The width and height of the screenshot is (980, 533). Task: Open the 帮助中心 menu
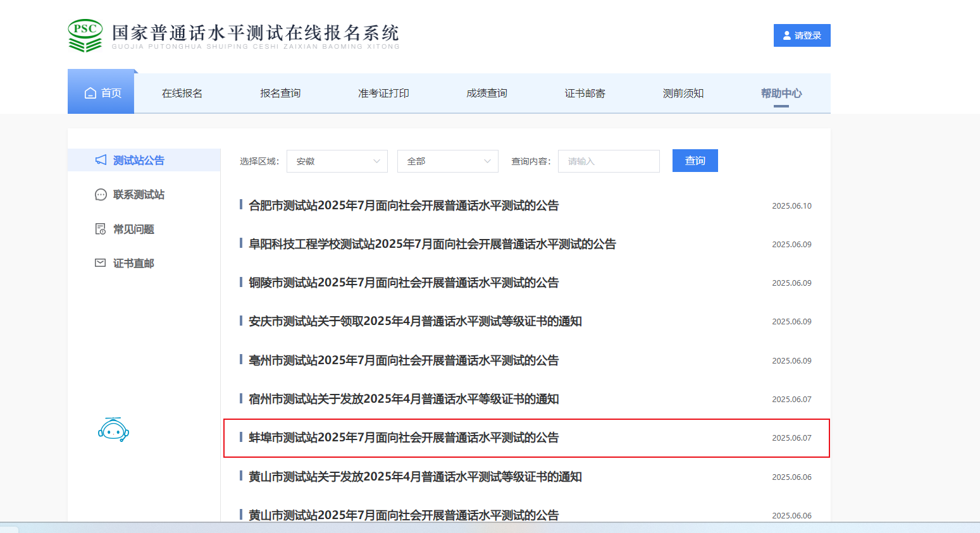[x=781, y=93]
